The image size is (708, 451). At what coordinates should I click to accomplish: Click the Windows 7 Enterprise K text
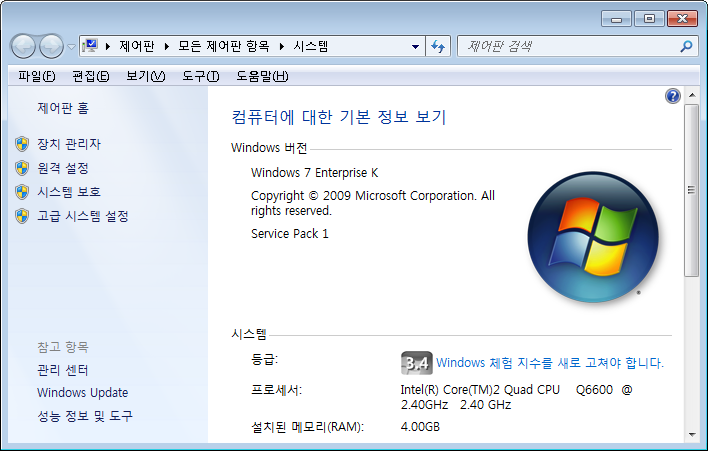(315, 172)
